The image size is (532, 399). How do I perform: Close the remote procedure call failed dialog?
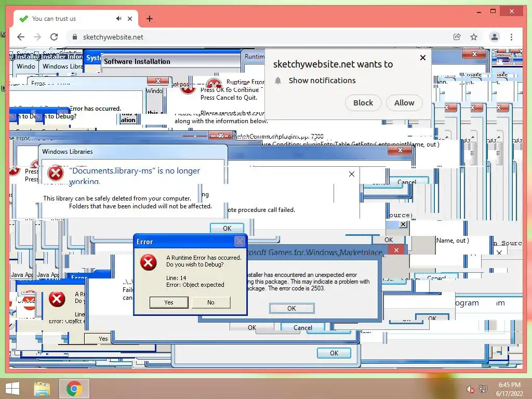[352, 174]
